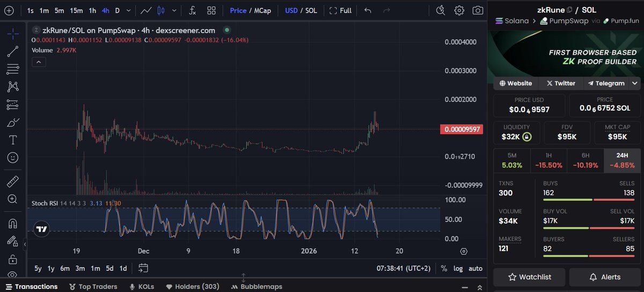Open the chart layout grid selector
The width and height of the screenshot is (644, 292).
(211, 10)
